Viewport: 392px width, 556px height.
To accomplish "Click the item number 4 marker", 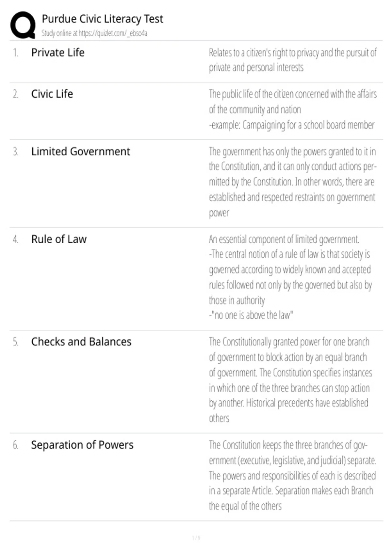I will point(16,239).
